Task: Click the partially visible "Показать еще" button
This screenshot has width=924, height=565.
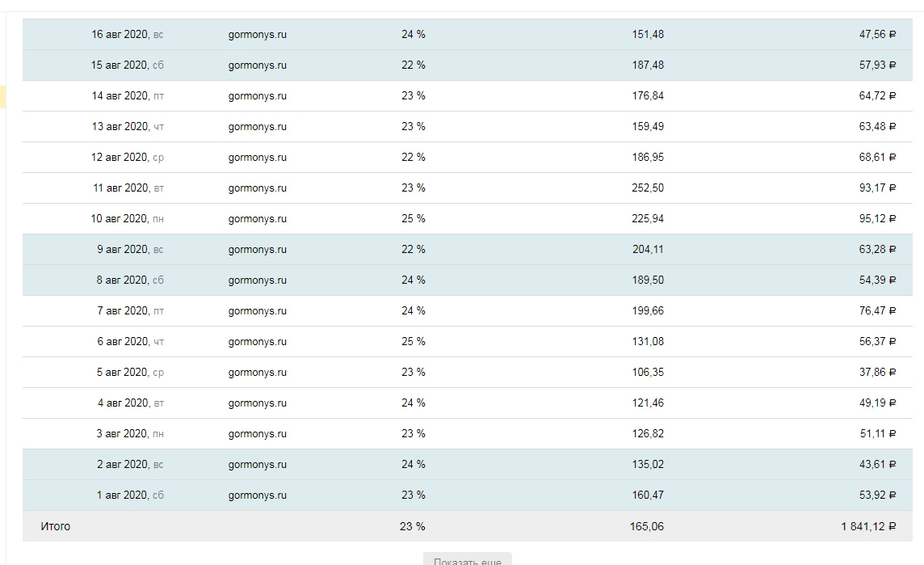Action: point(468,559)
